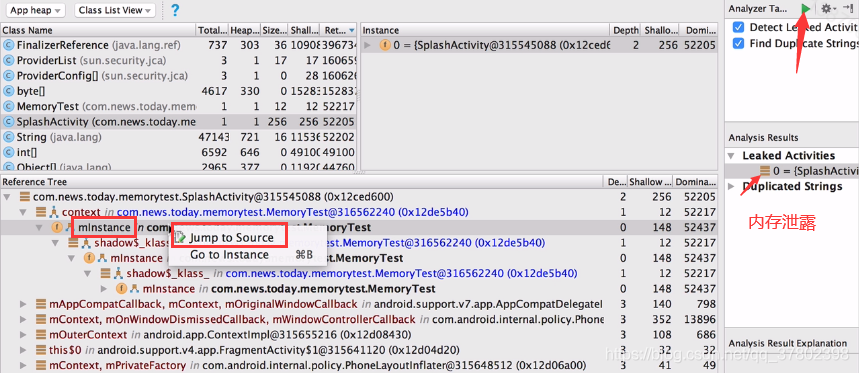Expand the this$0 FragmentActivity$1 node

tap(24, 349)
